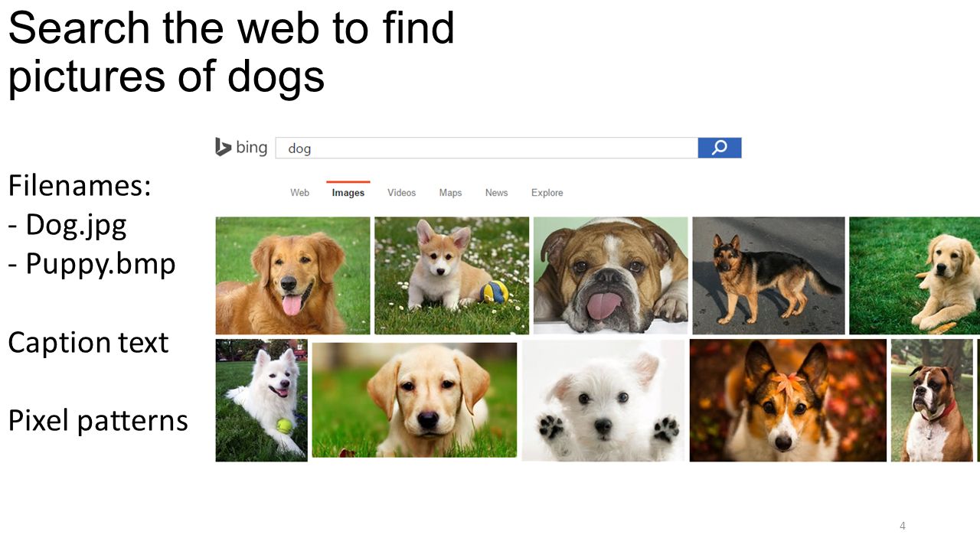Select the search box containing 'dog'

click(x=486, y=148)
